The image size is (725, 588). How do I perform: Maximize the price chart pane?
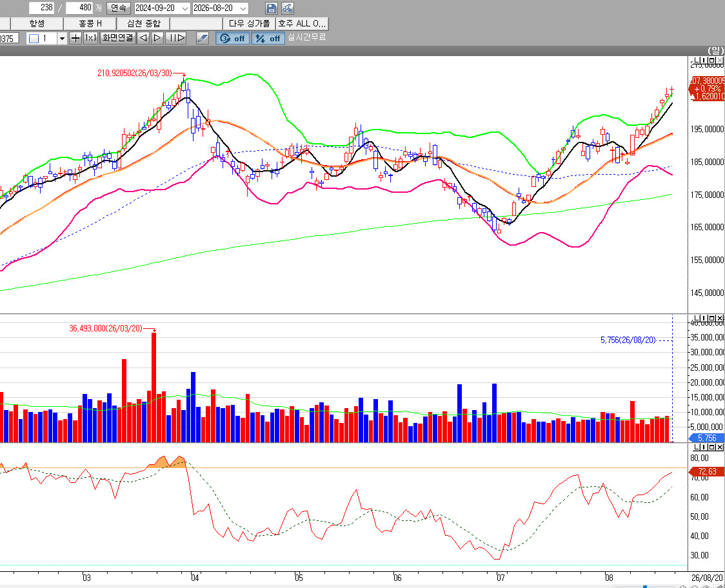point(711,60)
